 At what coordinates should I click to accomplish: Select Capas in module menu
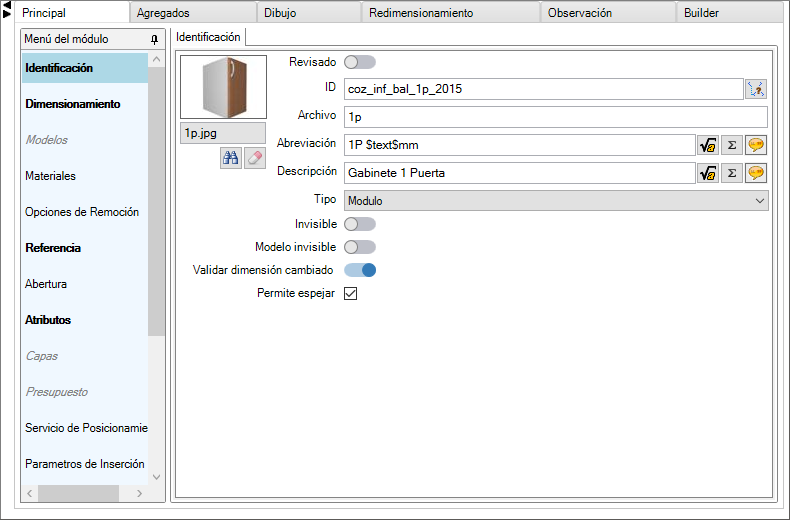(x=85, y=356)
